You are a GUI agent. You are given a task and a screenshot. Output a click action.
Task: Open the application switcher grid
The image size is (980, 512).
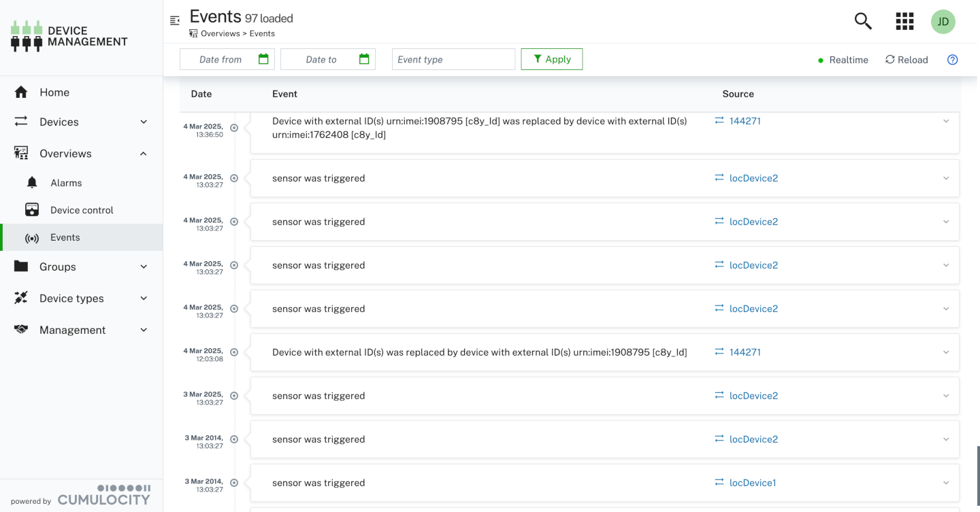(904, 21)
